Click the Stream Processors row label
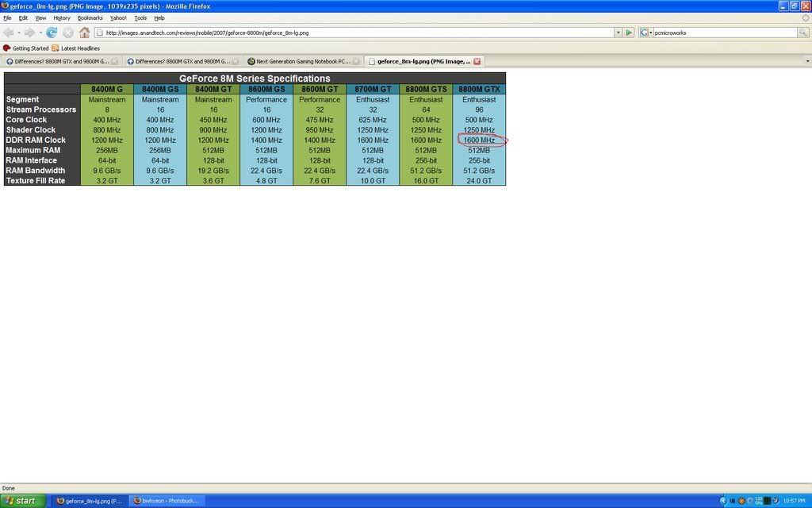 (41, 110)
